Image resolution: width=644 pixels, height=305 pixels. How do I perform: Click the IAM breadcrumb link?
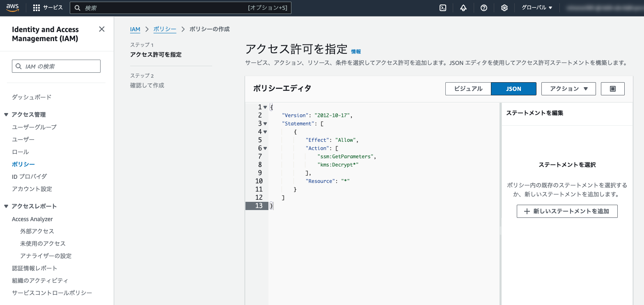point(135,29)
